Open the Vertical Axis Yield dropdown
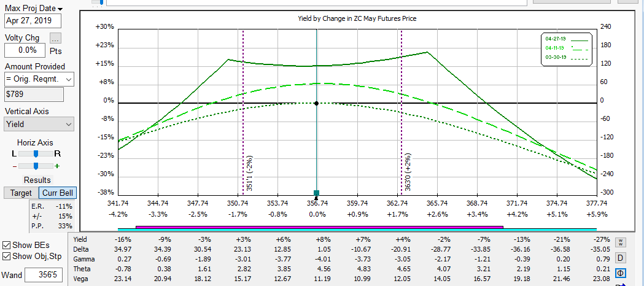 (39, 124)
